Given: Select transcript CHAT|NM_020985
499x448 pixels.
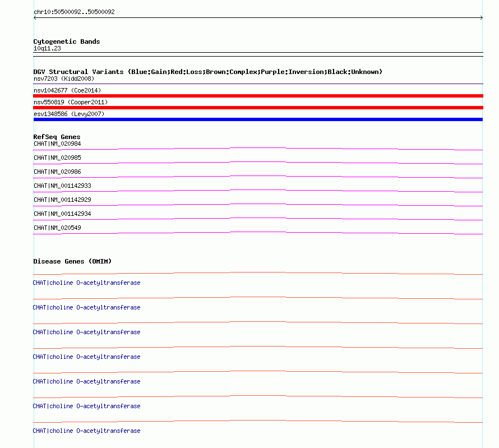Looking at the screenshot, I should point(57,158).
